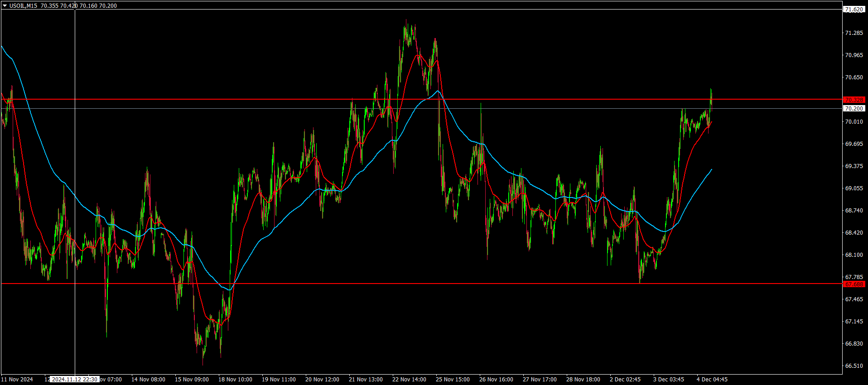Click the 26 Nov 16:00 time axis label

click(x=496, y=380)
